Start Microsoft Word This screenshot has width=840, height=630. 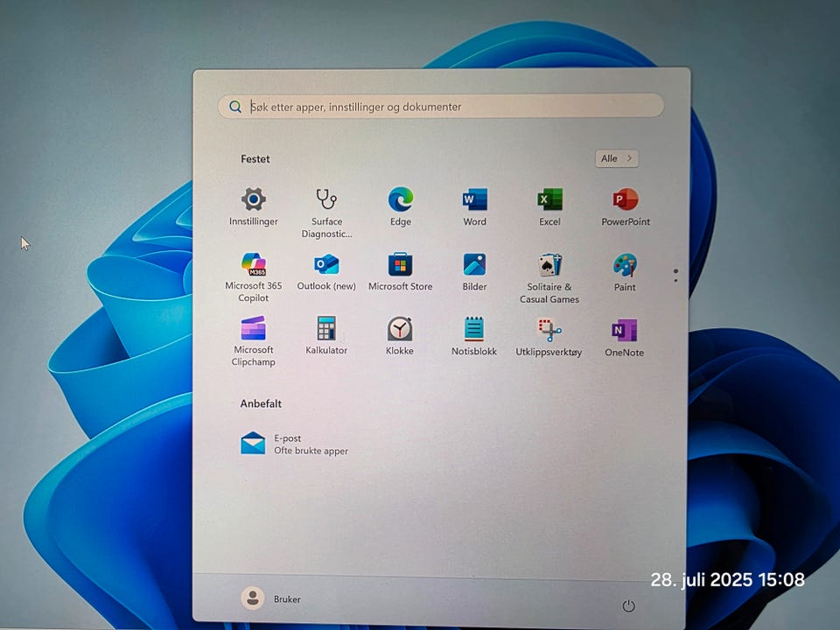[474, 206]
